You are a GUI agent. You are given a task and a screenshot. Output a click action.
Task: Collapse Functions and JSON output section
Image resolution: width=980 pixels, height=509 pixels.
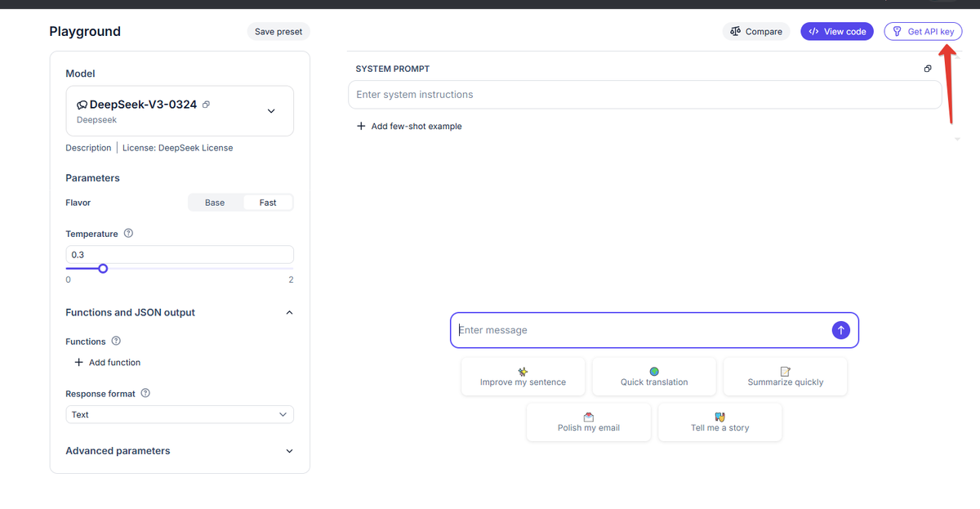point(289,312)
